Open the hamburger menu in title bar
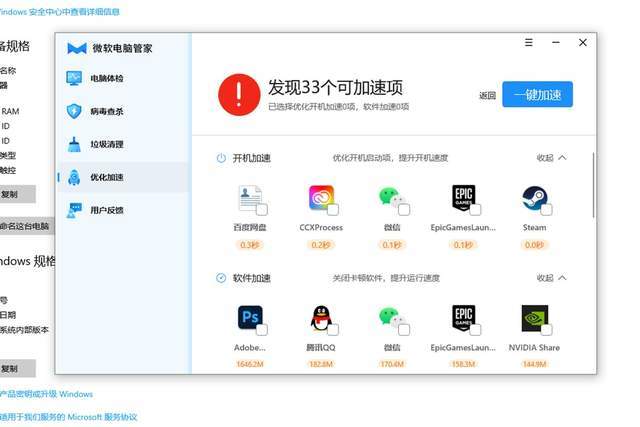640x427 pixels. pyautogui.click(x=529, y=42)
